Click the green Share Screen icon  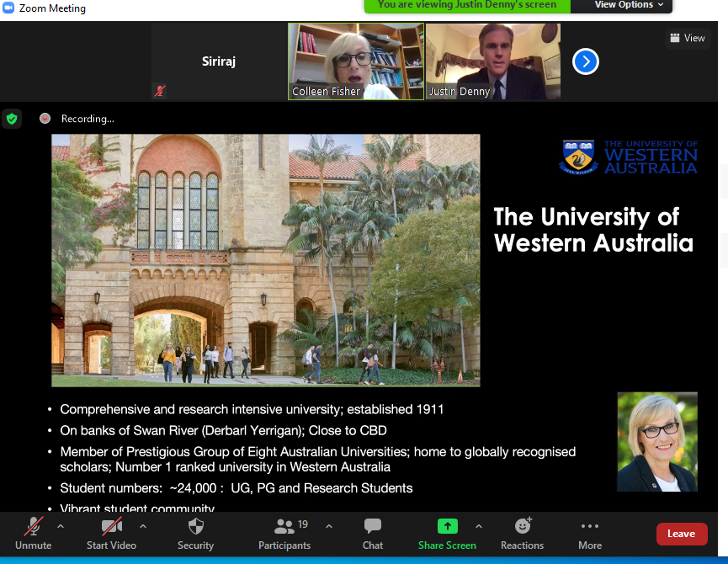[447, 526]
